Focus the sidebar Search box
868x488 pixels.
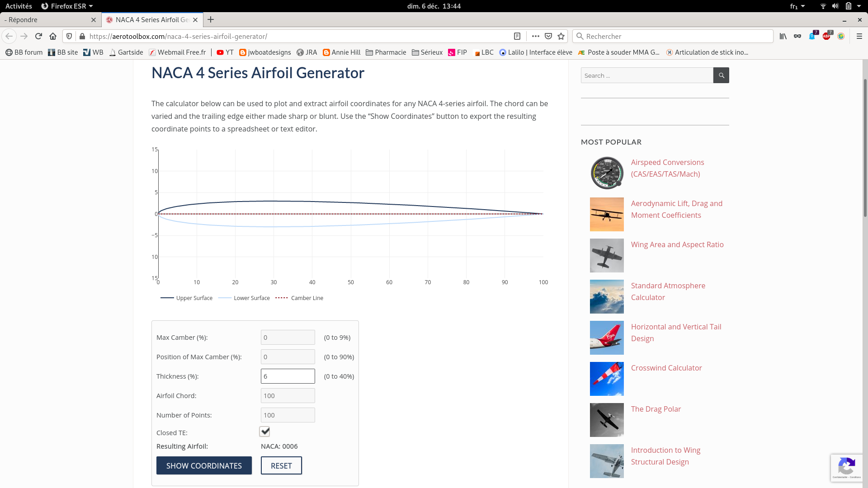pyautogui.click(x=647, y=75)
